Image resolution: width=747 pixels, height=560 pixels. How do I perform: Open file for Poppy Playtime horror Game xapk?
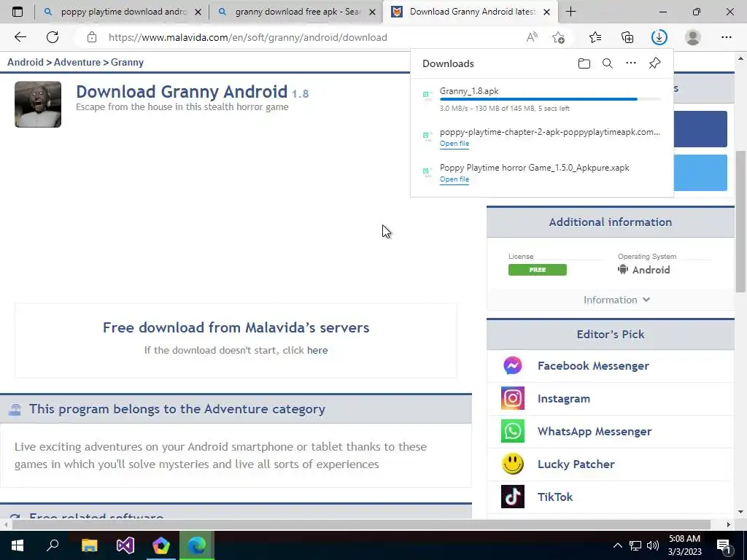click(x=454, y=179)
